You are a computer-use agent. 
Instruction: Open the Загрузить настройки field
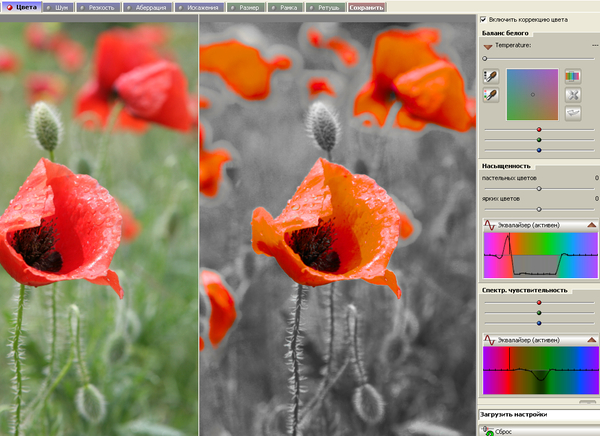click(x=539, y=415)
